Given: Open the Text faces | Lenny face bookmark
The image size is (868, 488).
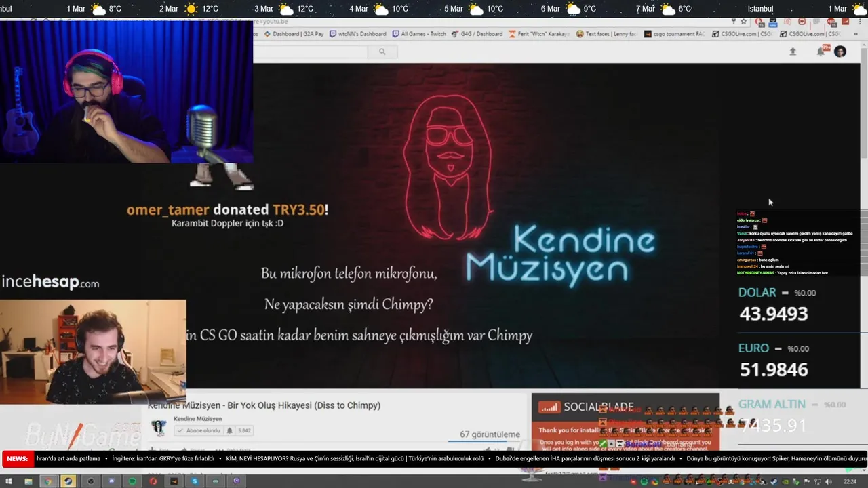Looking at the screenshot, I should pyautogui.click(x=607, y=34).
